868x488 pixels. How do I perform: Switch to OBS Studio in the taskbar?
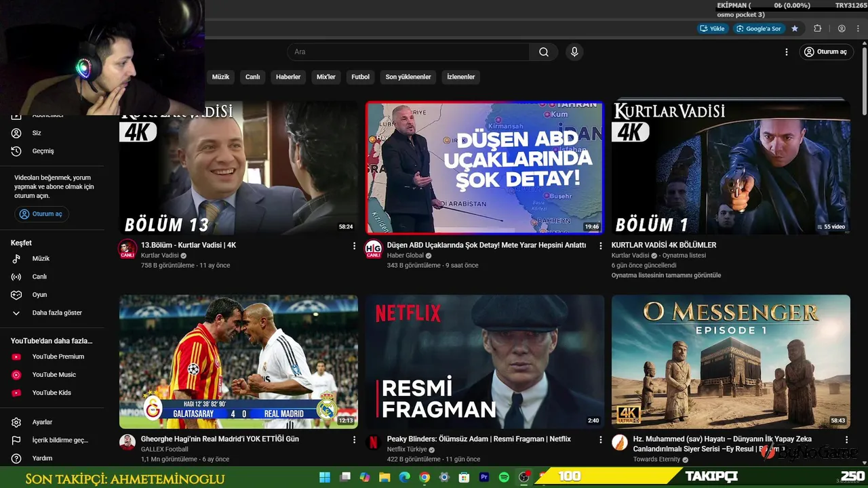524,477
